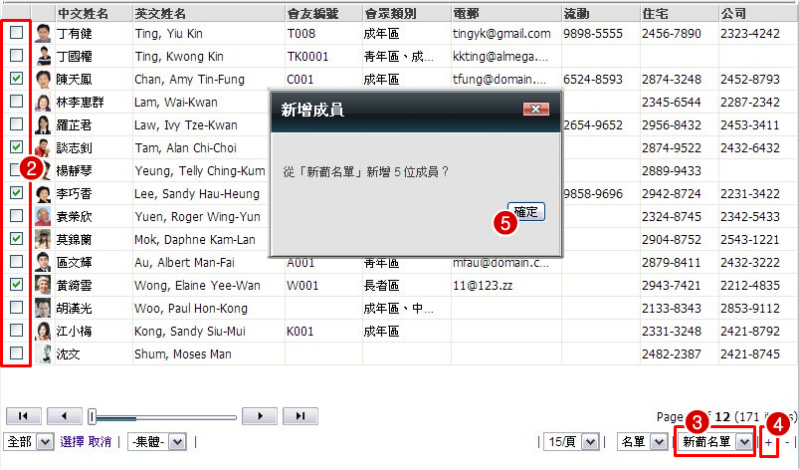Tick the checkbox for 林李惠群
This screenshot has height=470, width=800.
click(x=16, y=101)
